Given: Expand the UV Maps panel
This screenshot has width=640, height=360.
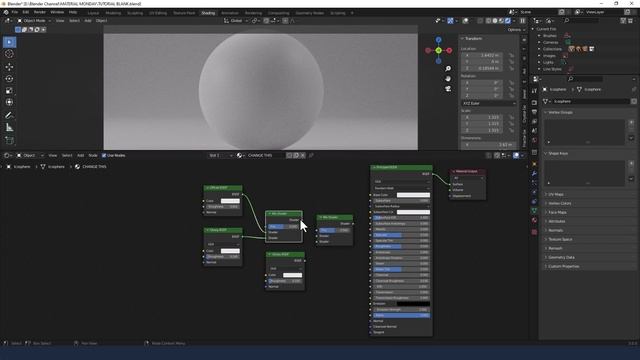Looking at the screenshot, I should [x=556, y=194].
